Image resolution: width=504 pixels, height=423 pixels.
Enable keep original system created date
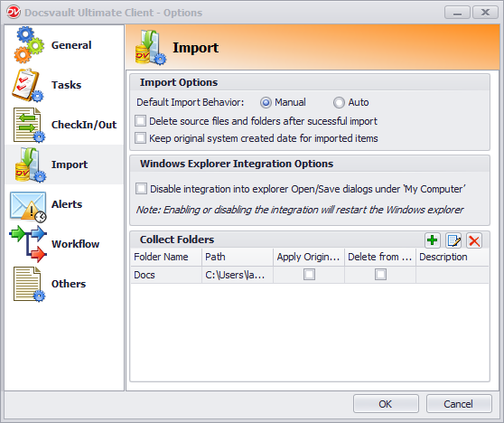141,138
